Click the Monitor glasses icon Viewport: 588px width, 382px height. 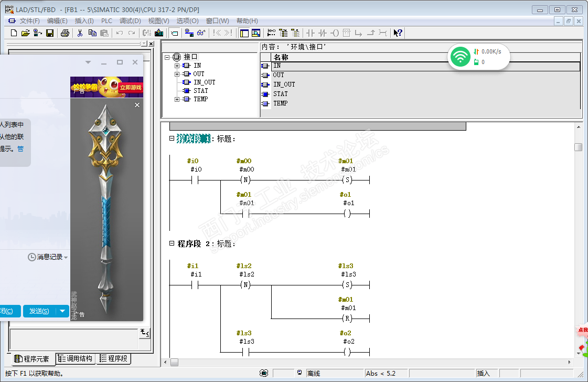tap(201, 33)
